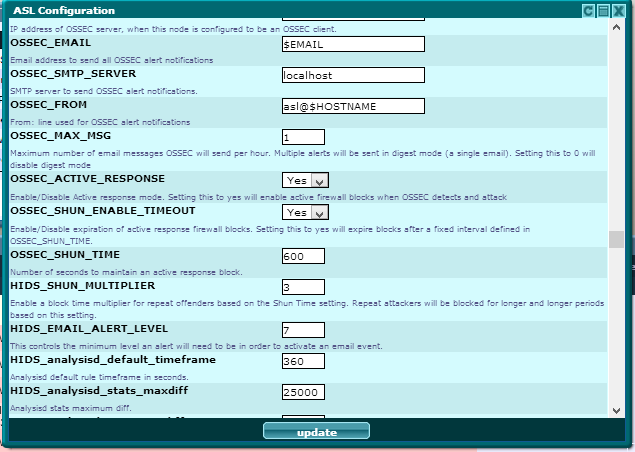Click the OSSEC_SMTP_SERVER label
The height and width of the screenshot is (452, 635).
coord(73,74)
